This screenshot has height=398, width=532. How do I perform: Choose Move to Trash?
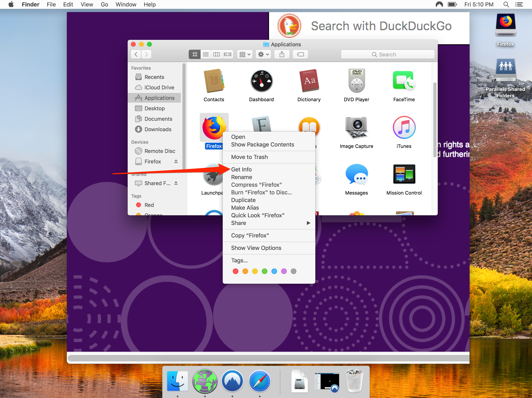coord(269,157)
